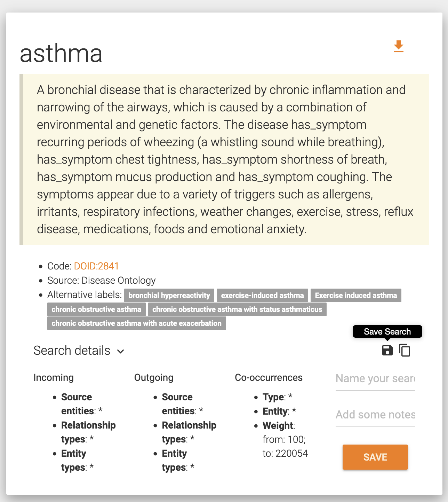This screenshot has height=502, width=448.
Task: Click the Save Search floppy disk icon
Action: tap(387, 350)
